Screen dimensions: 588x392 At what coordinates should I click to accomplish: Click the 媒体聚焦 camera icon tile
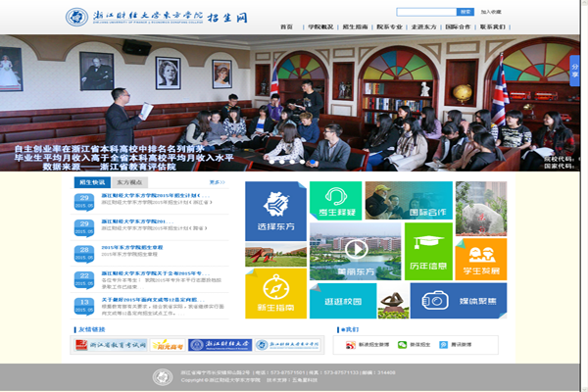tap(459, 301)
